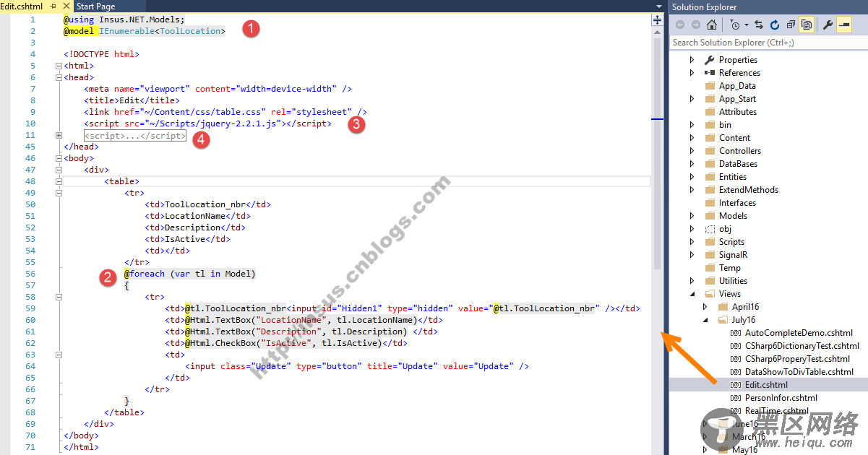The width and height of the screenshot is (868, 455).
Task: Click the Entities folder icon
Action: (x=709, y=177)
